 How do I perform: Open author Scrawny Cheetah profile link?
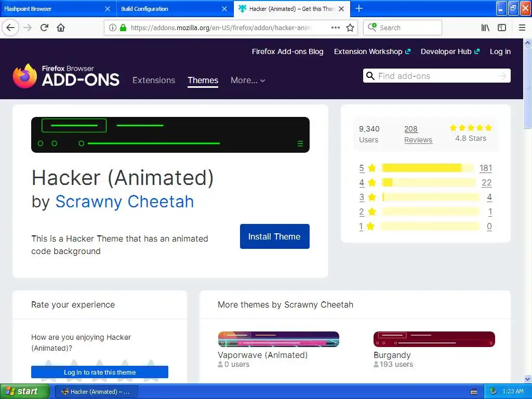tap(125, 202)
